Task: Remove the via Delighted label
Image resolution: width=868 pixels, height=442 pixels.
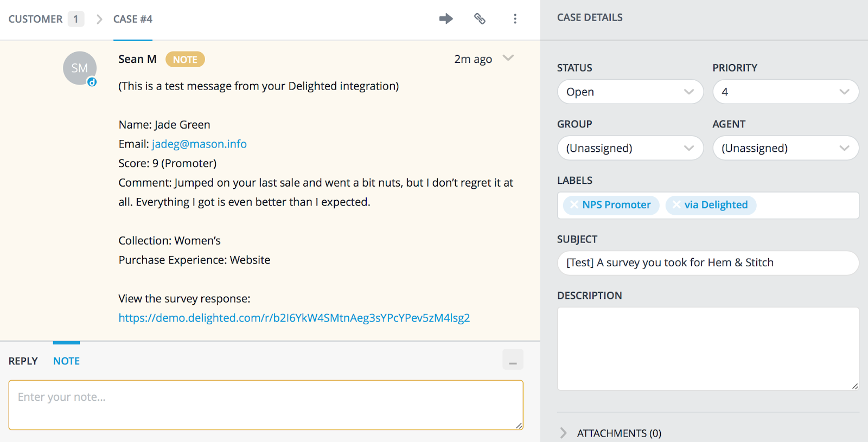Action: coord(676,204)
